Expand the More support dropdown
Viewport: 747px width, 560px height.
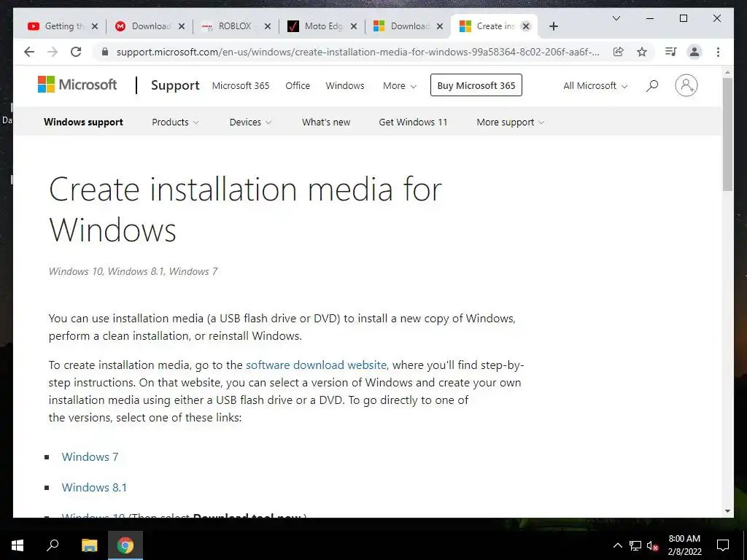pyautogui.click(x=510, y=122)
